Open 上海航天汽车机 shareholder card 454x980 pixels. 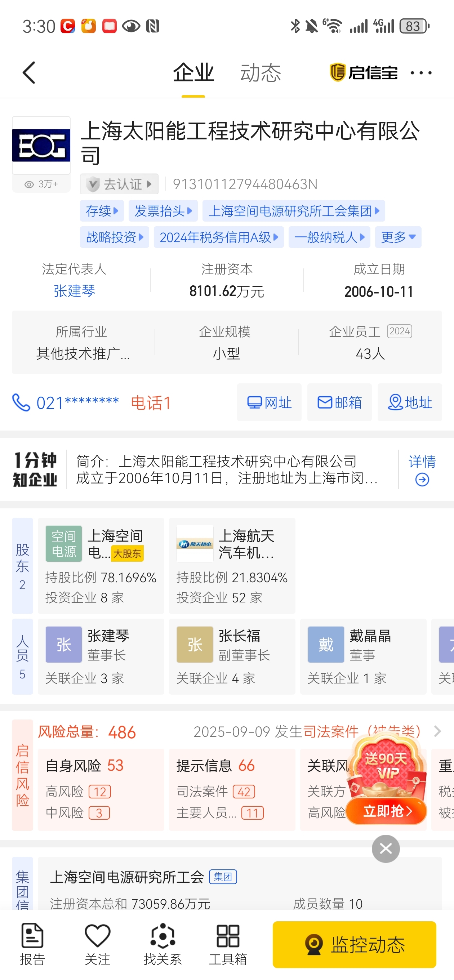click(x=232, y=565)
